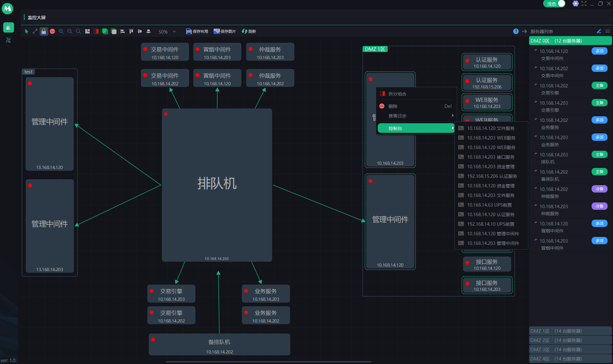This screenshot has height=364, width=613.
Task: Choose 删除 in the context menu
Action: 416,106
